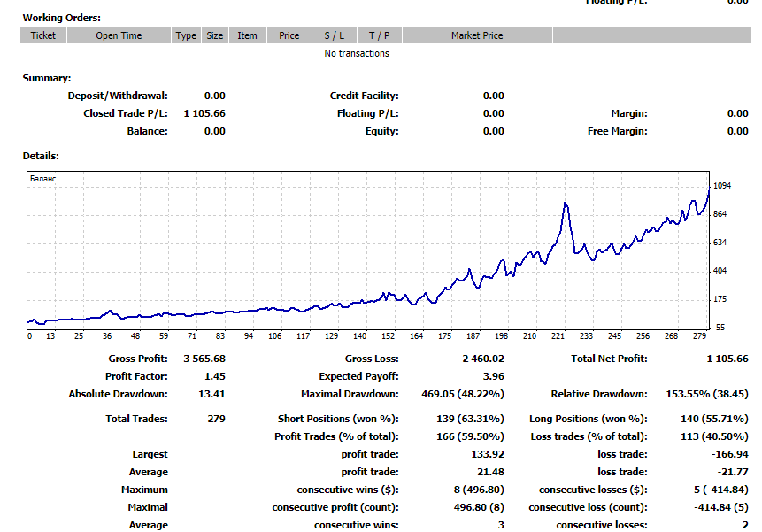Click the Market Price column header
Image resolution: width=762 pixels, height=532 pixels.
coord(477,35)
